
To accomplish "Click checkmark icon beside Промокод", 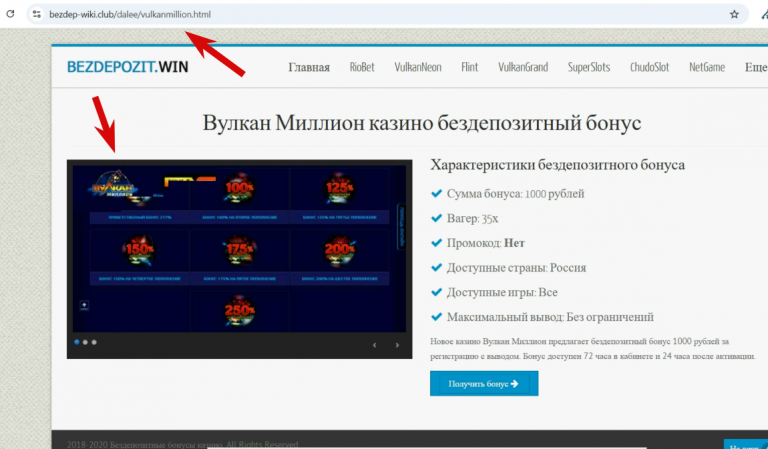I will click(x=436, y=243).
